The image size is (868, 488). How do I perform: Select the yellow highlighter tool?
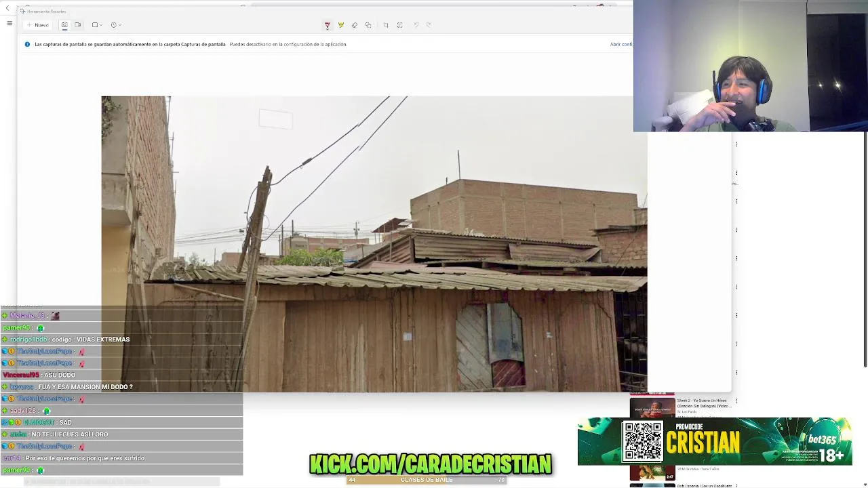tap(340, 25)
